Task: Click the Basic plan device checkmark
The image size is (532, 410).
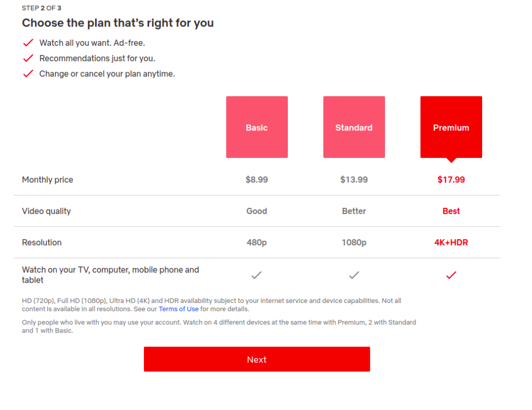Action: coord(257,275)
